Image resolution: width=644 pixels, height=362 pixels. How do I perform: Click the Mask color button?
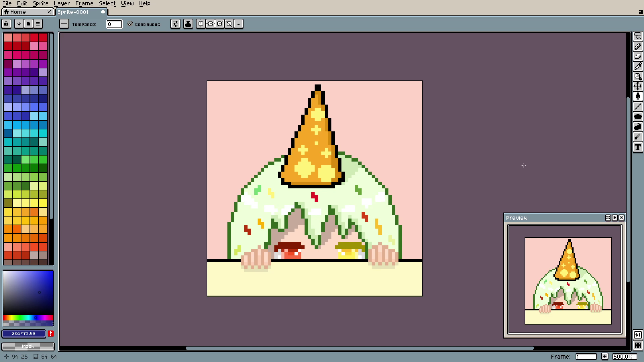click(x=28, y=346)
